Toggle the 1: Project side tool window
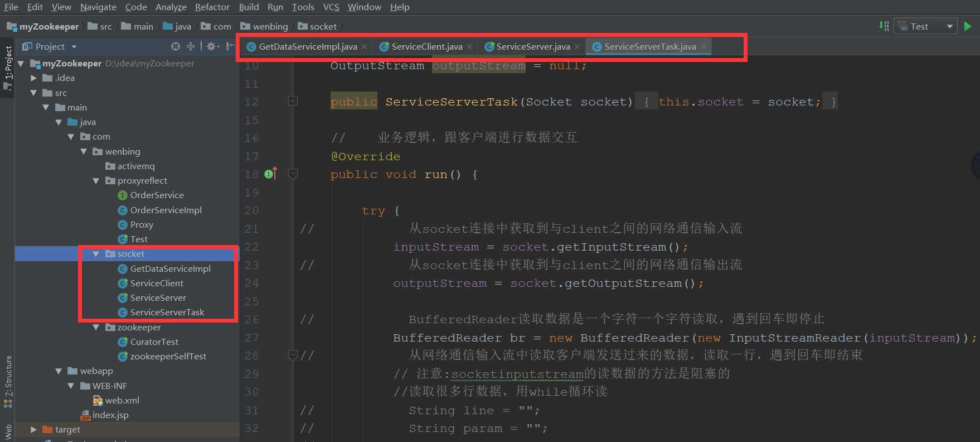Screen dimensions: 980x442 point(7,68)
